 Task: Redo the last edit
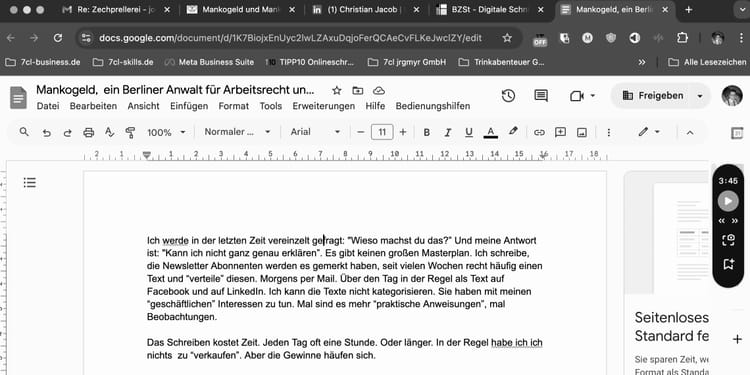67,132
